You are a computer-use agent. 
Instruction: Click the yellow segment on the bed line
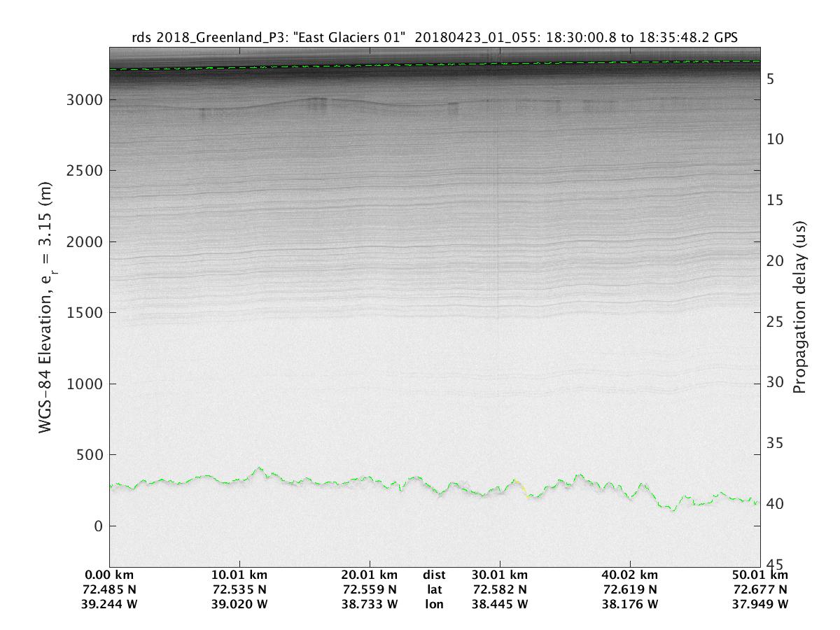tap(522, 488)
